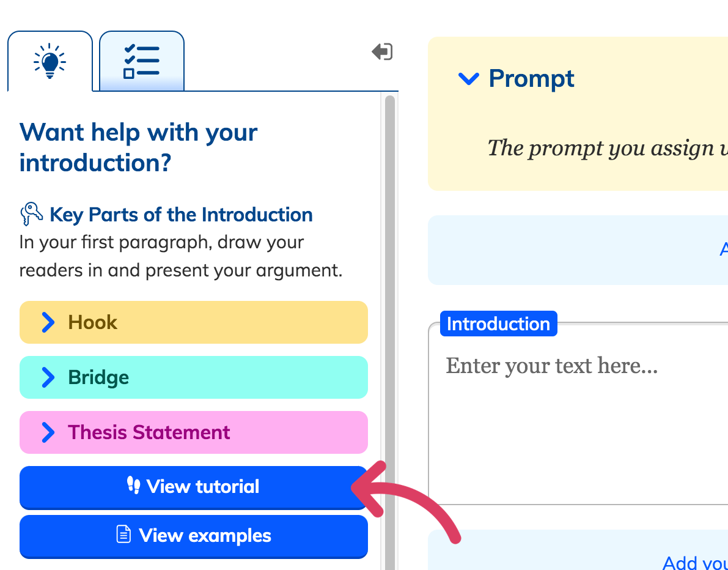The image size is (728, 570).
Task: Open the lightbulb tips tab
Action: click(x=50, y=61)
